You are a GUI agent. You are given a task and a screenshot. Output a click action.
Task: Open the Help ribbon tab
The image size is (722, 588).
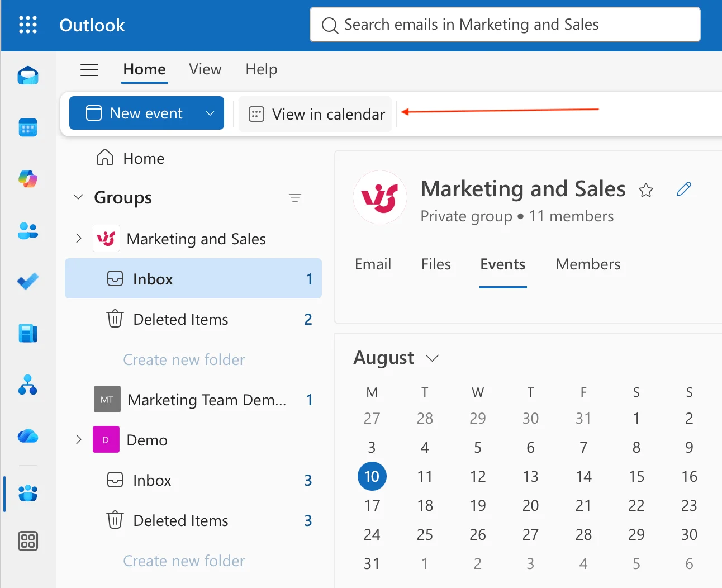tap(262, 69)
